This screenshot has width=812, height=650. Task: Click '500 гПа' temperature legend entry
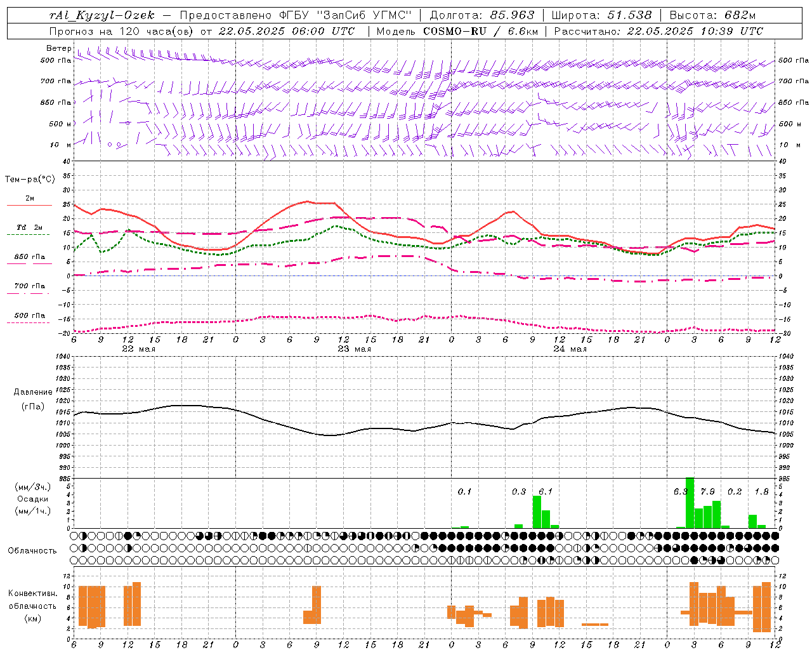tap(30, 315)
